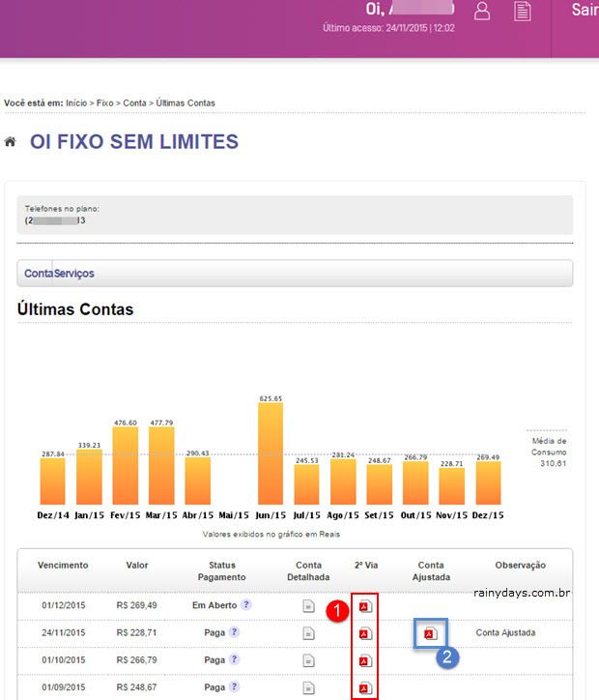Viewport: 599px width, 700px height.
Task: Click help icon next to Em Aberto
Action: pos(245,604)
